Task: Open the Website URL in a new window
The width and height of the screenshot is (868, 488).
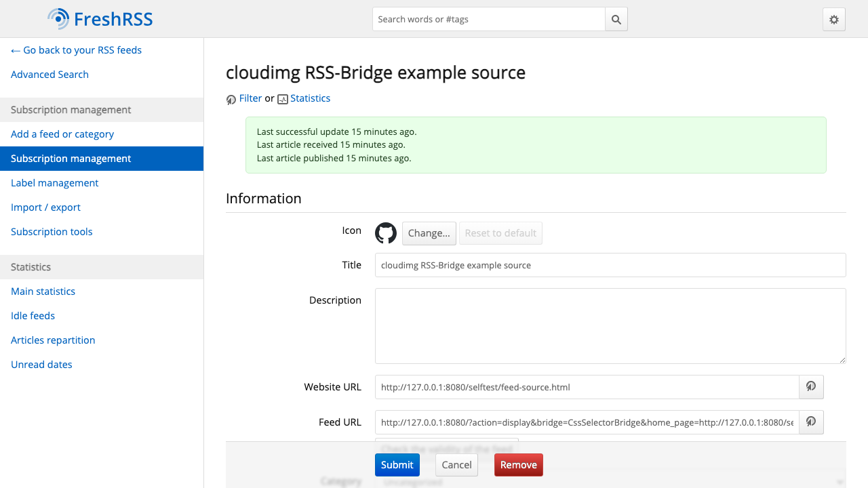Action: [811, 387]
